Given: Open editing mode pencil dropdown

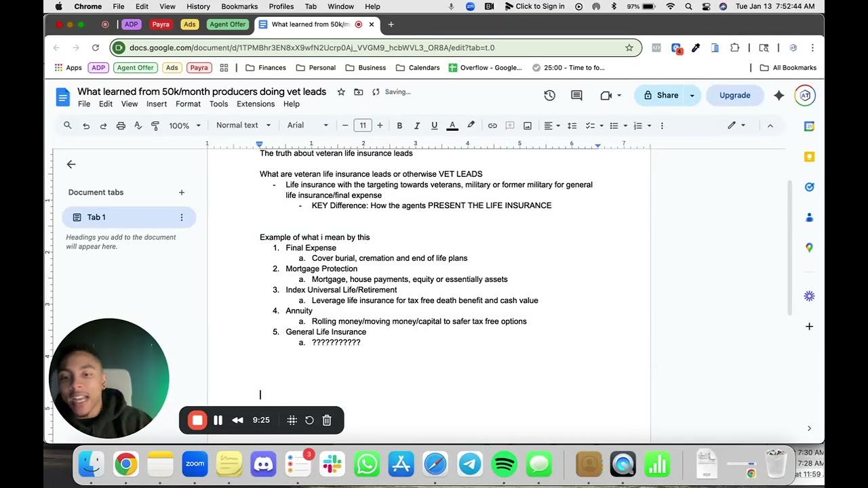Looking at the screenshot, I should (736, 125).
